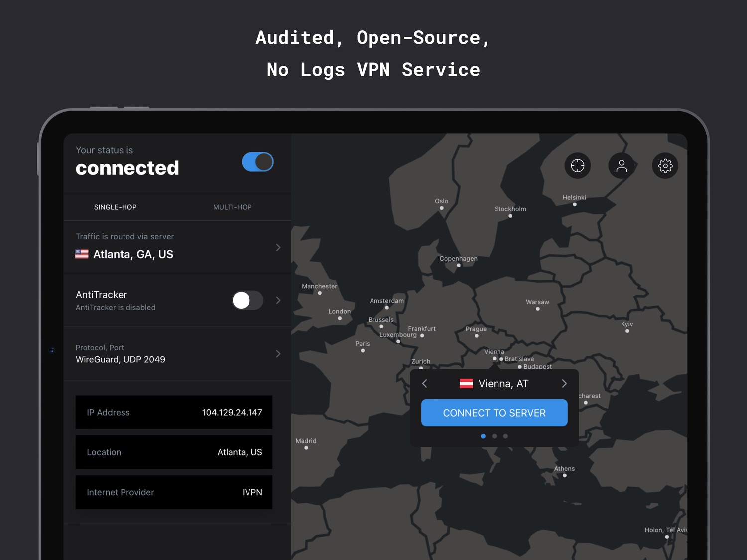The height and width of the screenshot is (560, 747).
Task: Click the AntiTracker is disabled text
Action: [x=116, y=308]
